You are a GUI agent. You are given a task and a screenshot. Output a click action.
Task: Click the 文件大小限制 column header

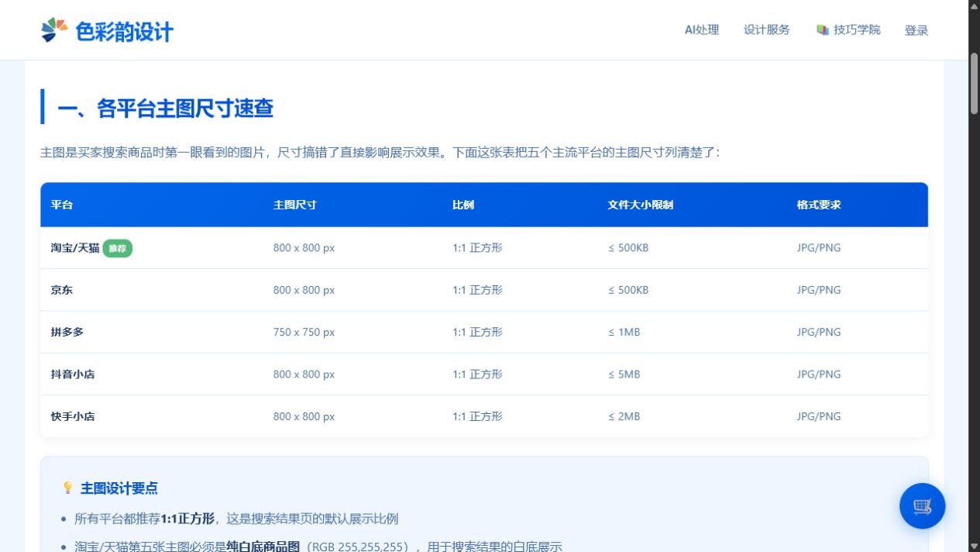641,205
